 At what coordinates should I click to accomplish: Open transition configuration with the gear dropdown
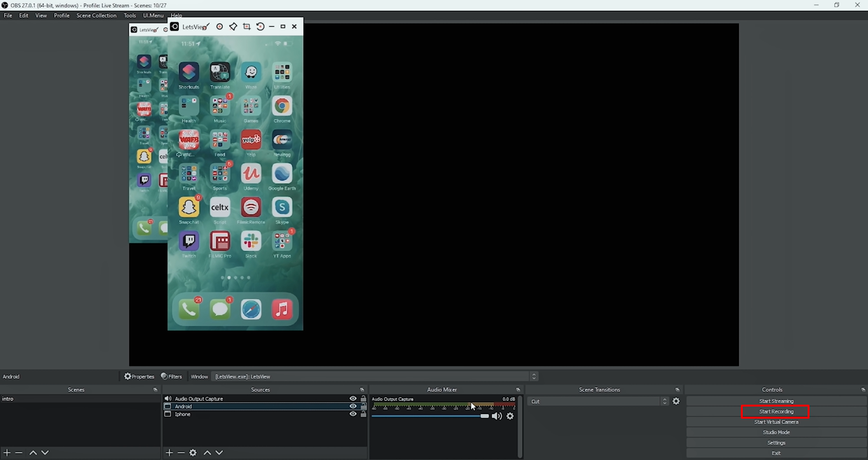click(x=676, y=401)
